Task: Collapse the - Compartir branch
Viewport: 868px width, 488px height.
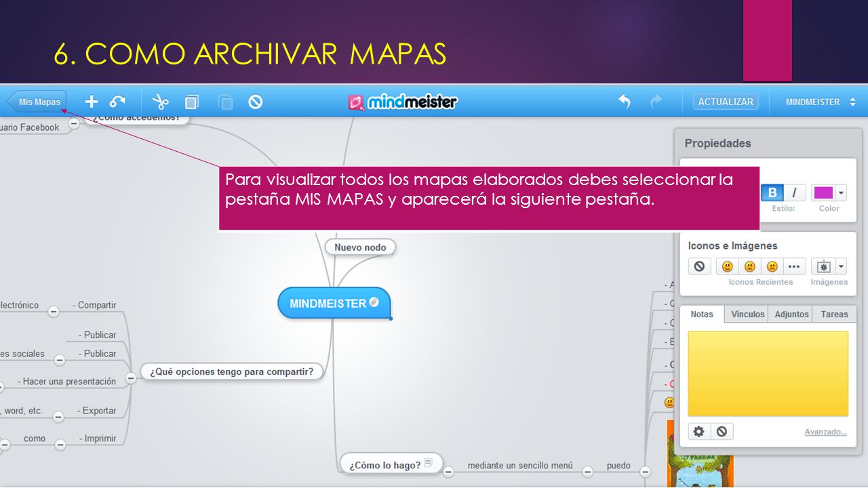Action: click(x=54, y=311)
